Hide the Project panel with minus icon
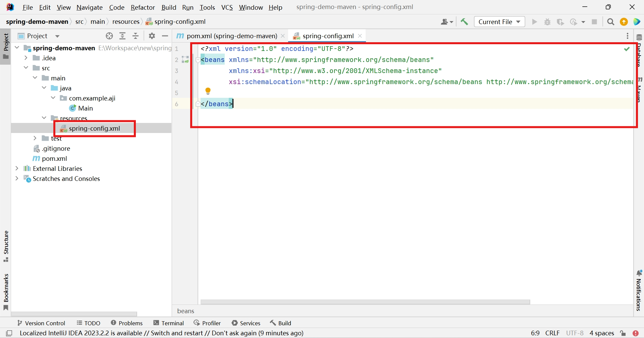The width and height of the screenshot is (644, 338). [x=165, y=36]
